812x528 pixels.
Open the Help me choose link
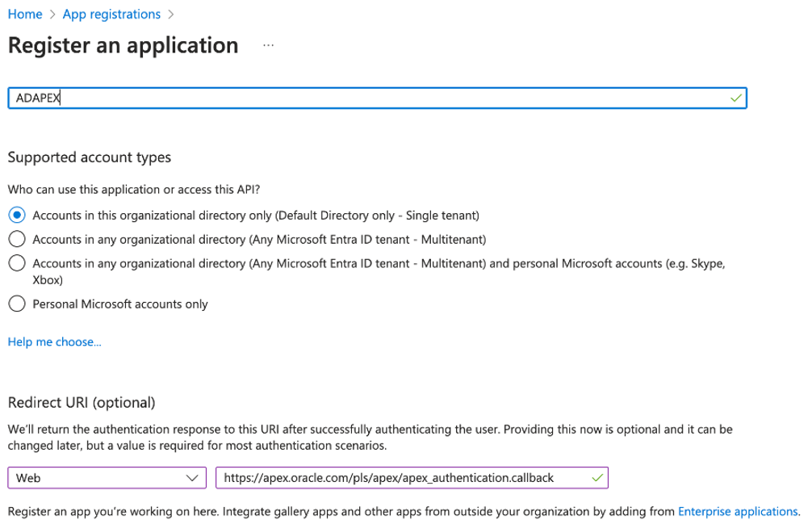[x=55, y=342]
